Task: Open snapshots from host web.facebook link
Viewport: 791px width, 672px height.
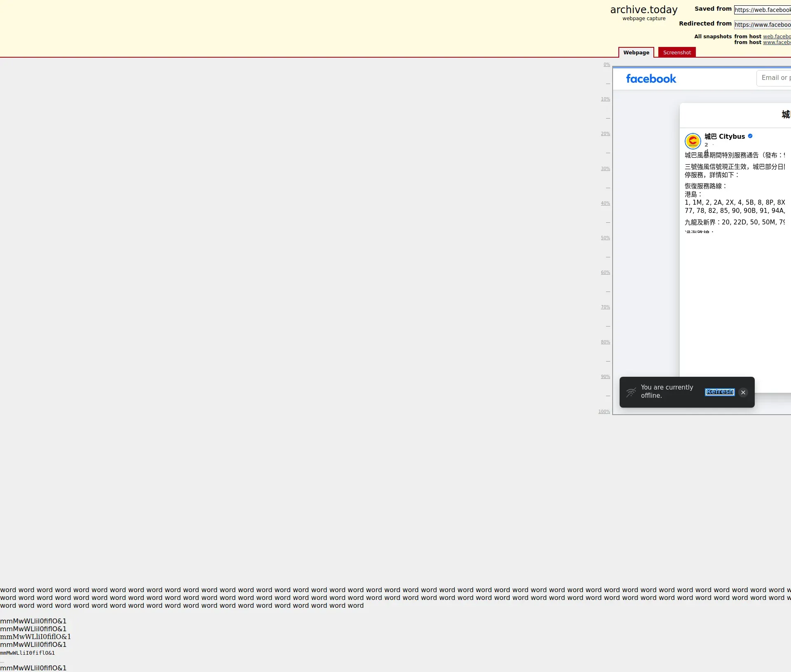Action: [777, 37]
